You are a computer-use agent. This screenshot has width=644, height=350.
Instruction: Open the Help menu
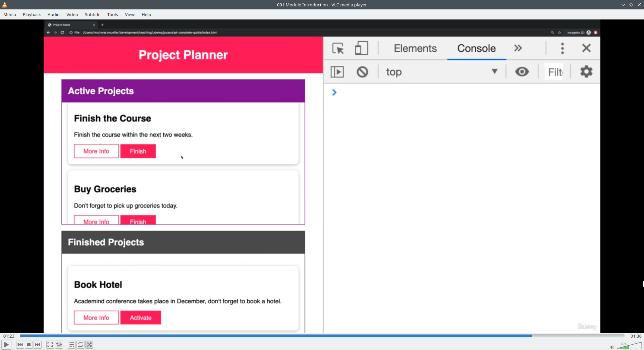point(146,14)
